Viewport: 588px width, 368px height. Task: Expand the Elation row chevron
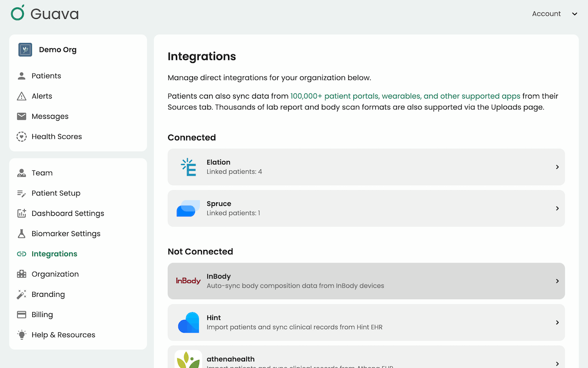(x=557, y=167)
